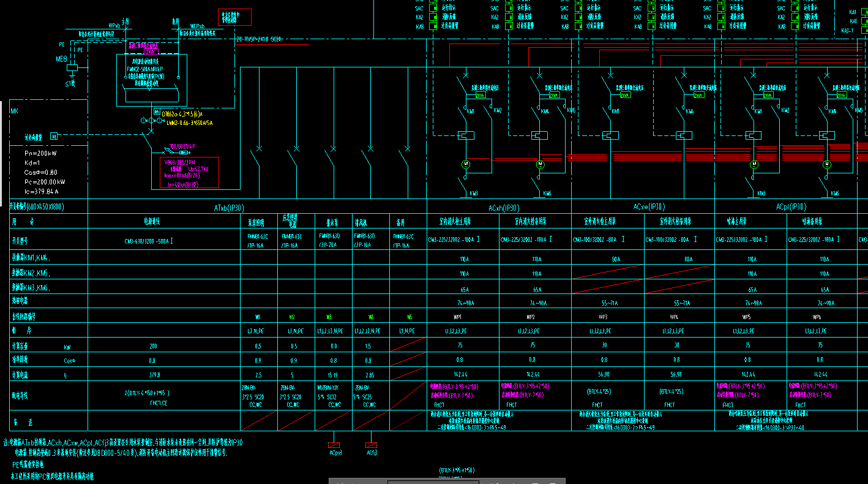868x484 pixels.
Task: Select circuit number W2
Action: pos(292,317)
